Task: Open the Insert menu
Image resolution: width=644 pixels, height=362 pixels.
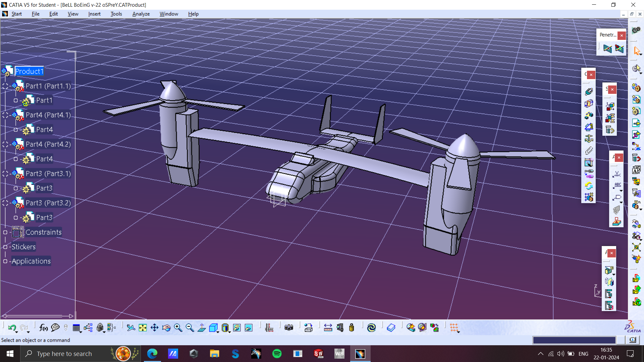Action: 94,14
